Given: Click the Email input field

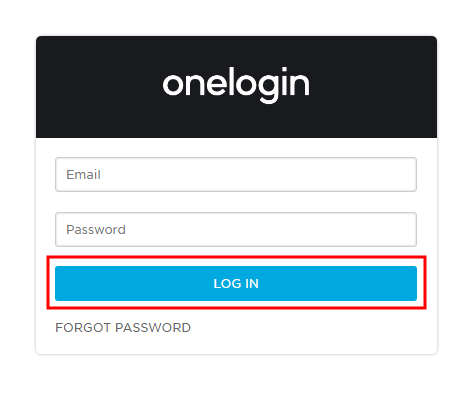Looking at the screenshot, I should point(236,174).
